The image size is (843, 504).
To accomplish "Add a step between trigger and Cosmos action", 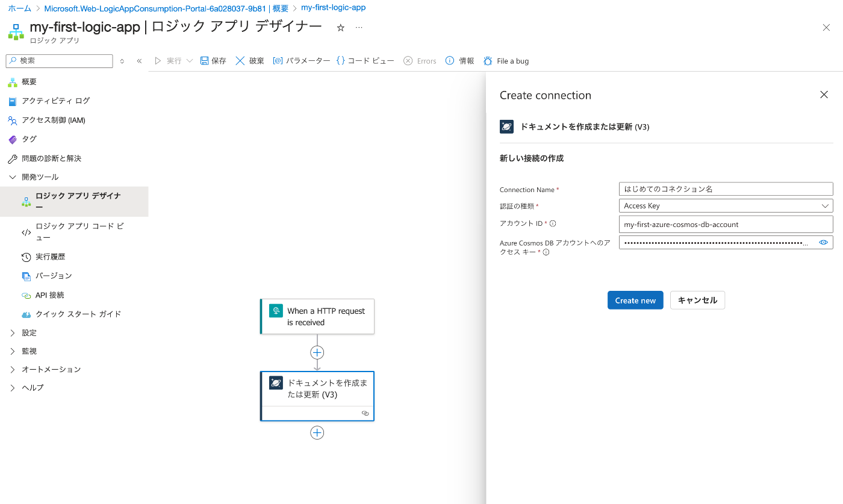I will tap(317, 352).
